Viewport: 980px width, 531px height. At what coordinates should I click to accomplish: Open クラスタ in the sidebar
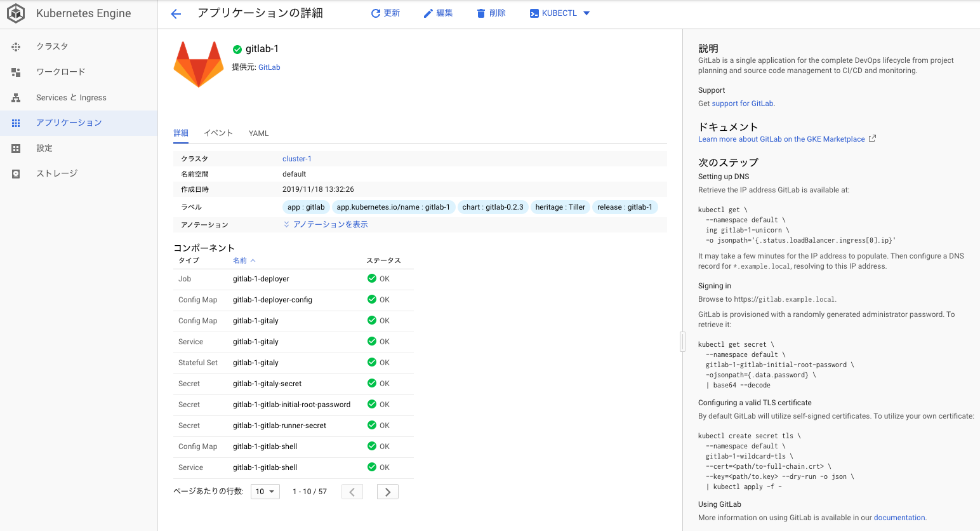coord(79,46)
